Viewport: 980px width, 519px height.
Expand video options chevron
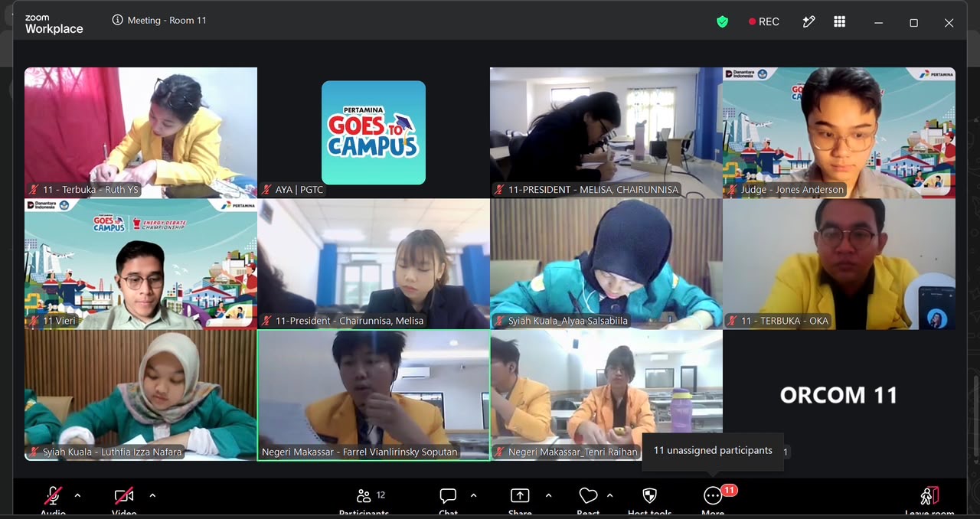[152, 495]
